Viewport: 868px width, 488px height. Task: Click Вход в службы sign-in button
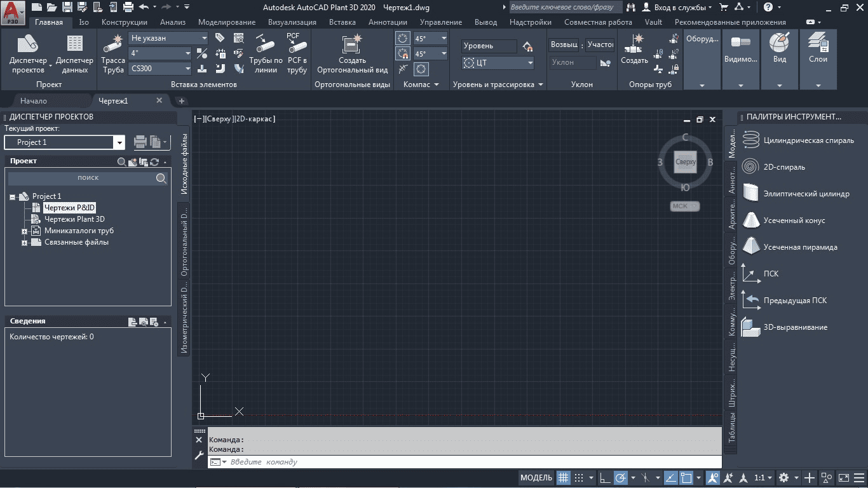[677, 8]
